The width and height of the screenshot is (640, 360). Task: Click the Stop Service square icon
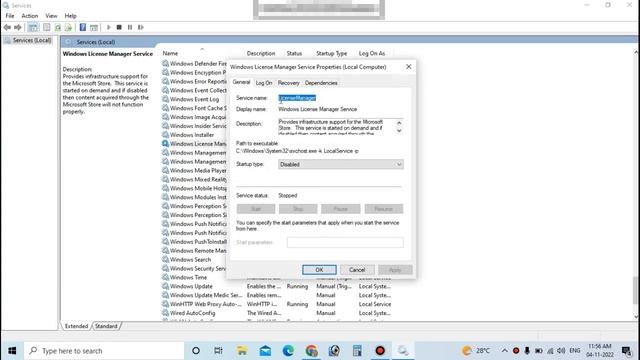point(119,27)
